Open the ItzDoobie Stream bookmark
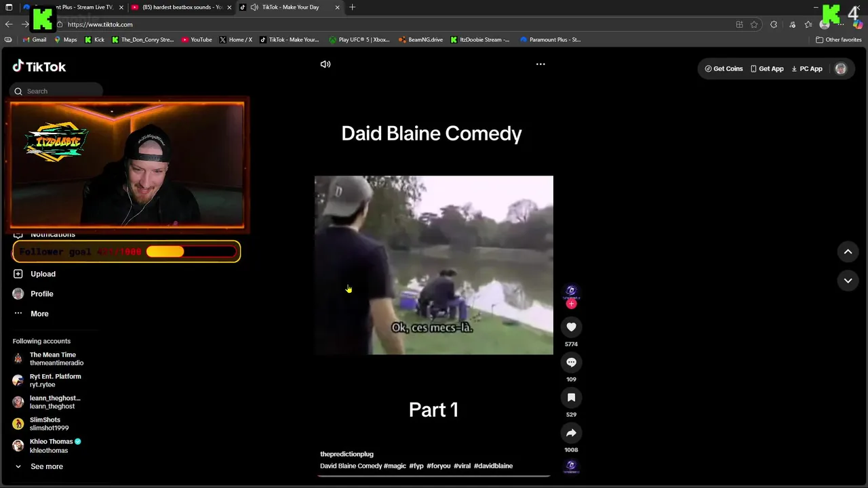This screenshot has height=488, width=868. click(x=480, y=39)
